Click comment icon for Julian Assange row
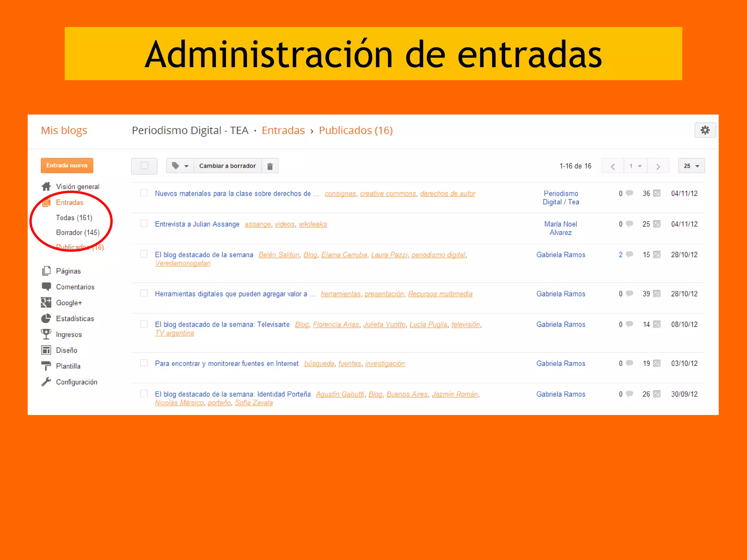 coord(630,224)
